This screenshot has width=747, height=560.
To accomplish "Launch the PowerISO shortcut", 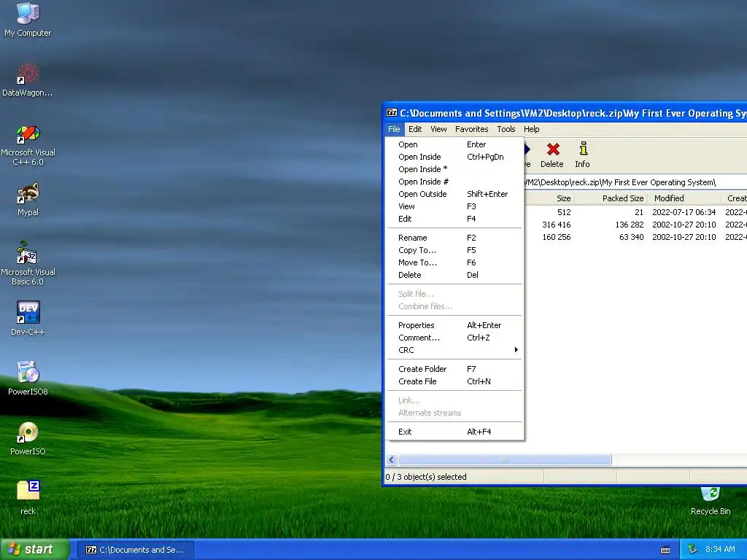I will click(28, 438).
